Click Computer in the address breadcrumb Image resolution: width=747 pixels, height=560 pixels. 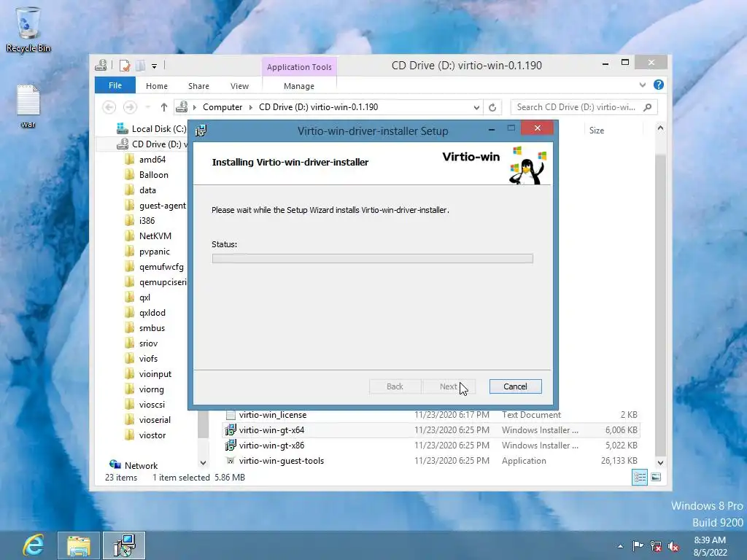222,107
